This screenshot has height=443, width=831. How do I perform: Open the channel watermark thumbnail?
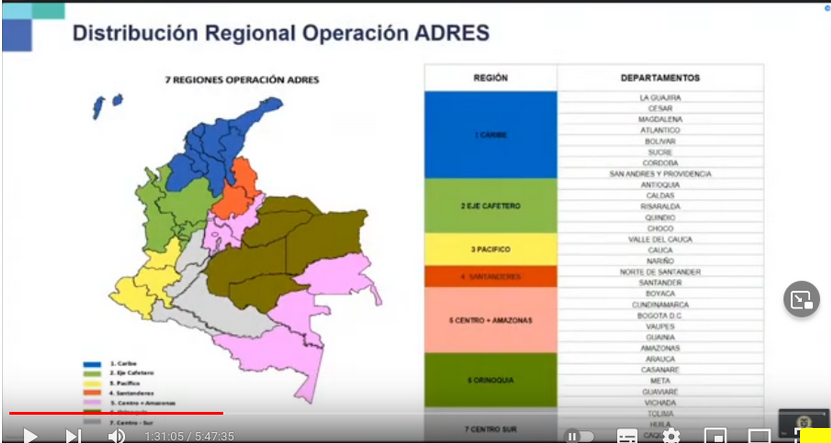tap(803, 422)
